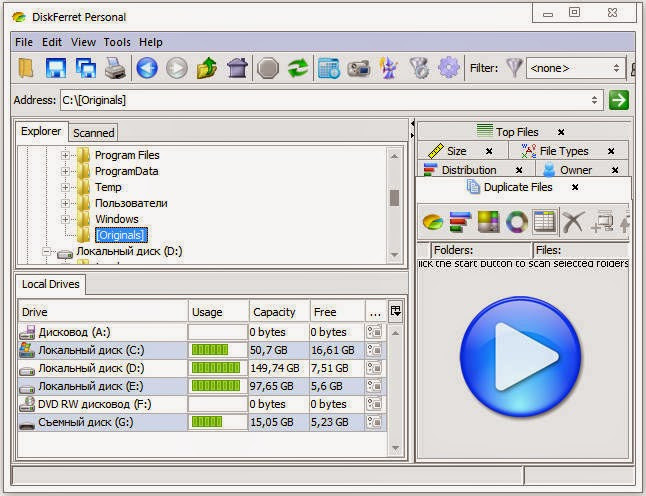Click the save floppy disk icon

pos(56,68)
